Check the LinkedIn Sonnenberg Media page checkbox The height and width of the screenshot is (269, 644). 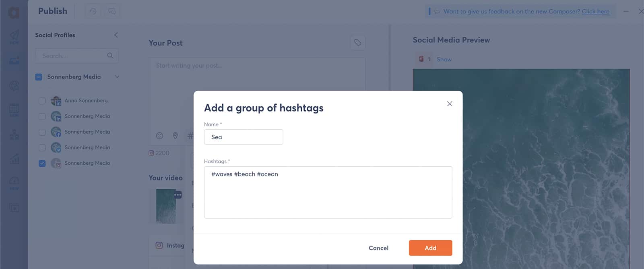[x=42, y=116]
